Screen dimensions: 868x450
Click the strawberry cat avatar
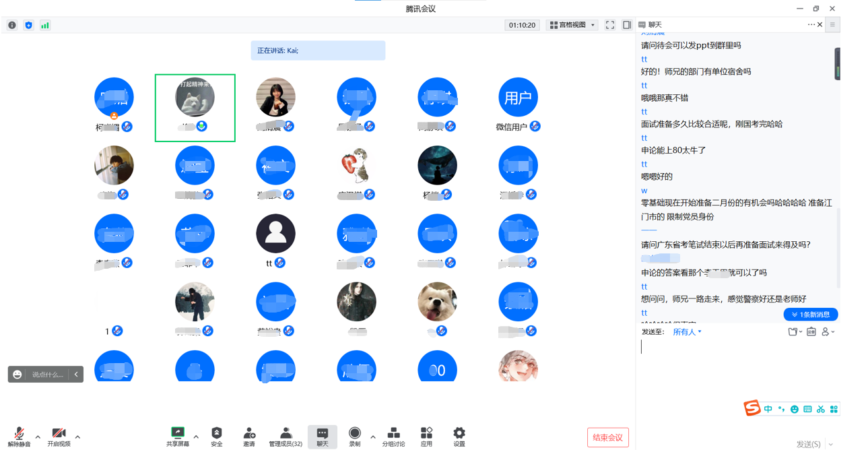pos(356,166)
